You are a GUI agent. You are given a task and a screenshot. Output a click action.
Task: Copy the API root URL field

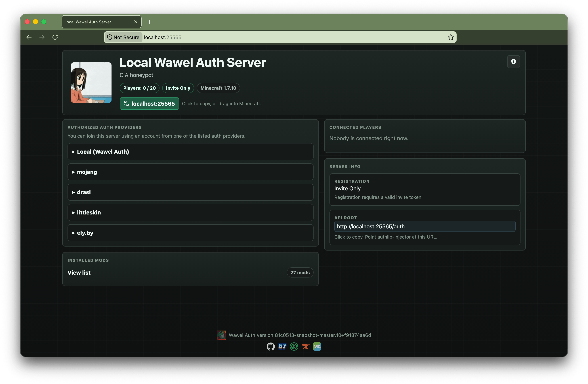click(x=425, y=226)
